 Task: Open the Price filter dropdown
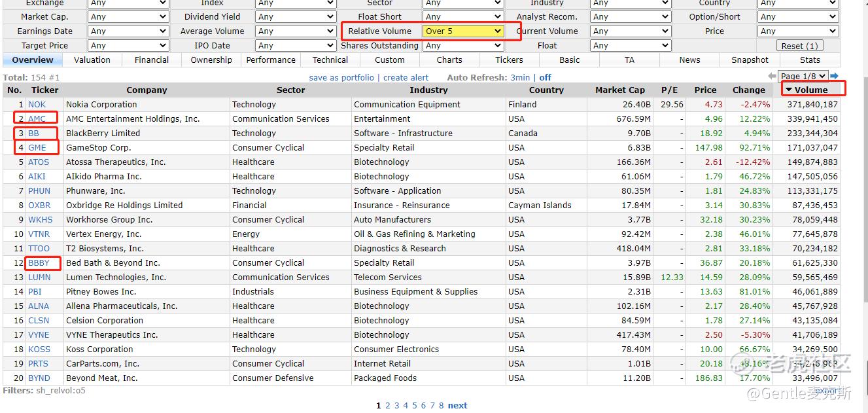[x=798, y=31]
